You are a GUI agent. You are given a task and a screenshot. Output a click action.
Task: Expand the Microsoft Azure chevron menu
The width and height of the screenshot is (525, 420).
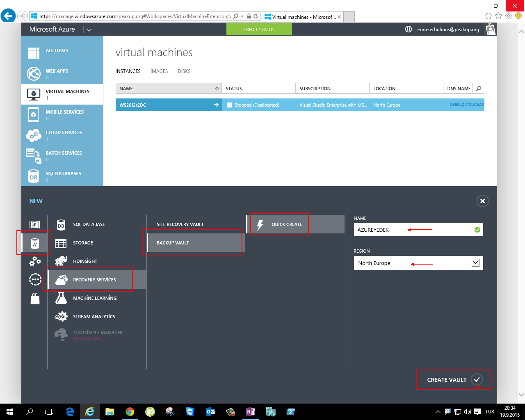89,30
